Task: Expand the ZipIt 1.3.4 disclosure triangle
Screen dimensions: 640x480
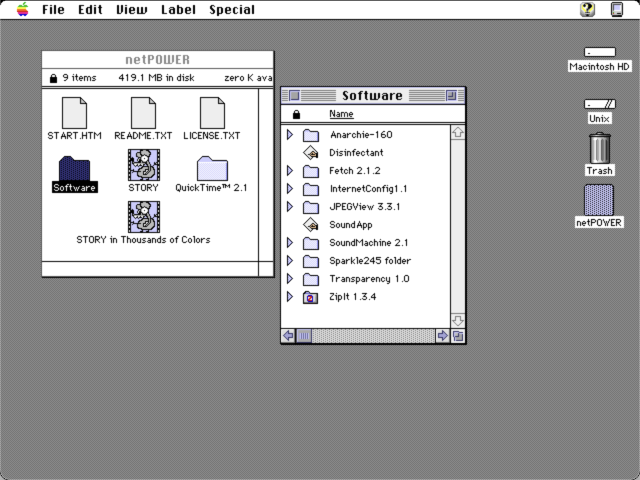Action: click(x=290, y=296)
